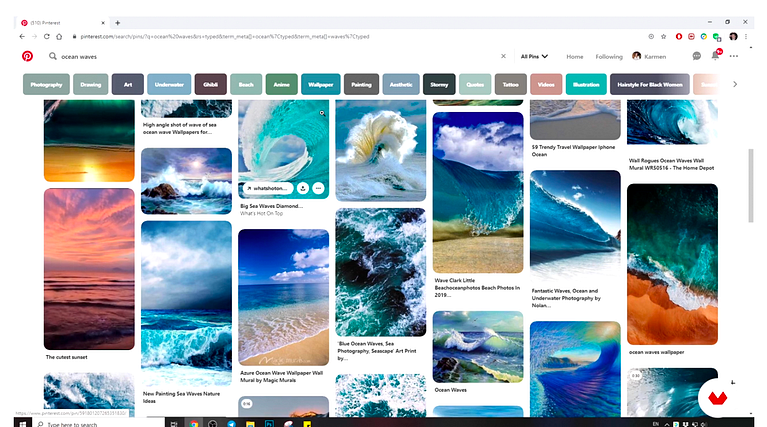This screenshot has width=767, height=427.
Task: Select the teal Wallpaper filter chip
Action: 321,84
